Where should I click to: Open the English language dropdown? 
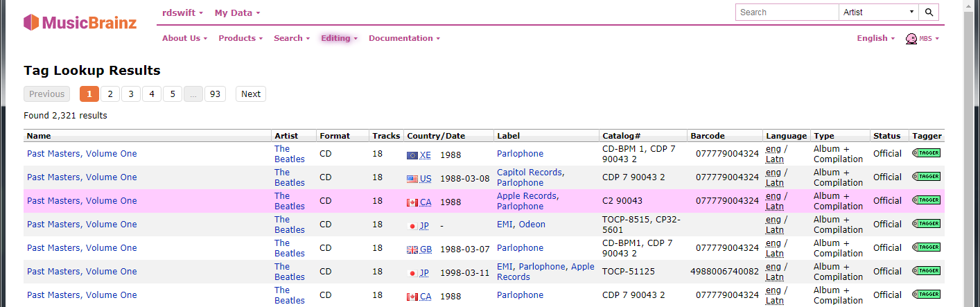pyautogui.click(x=875, y=38)
